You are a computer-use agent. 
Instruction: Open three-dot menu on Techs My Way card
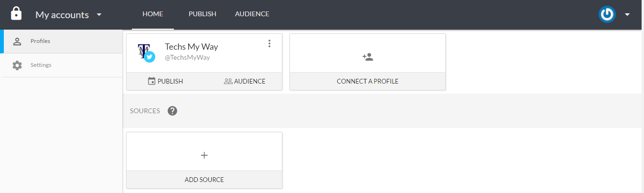click(269, 43)
